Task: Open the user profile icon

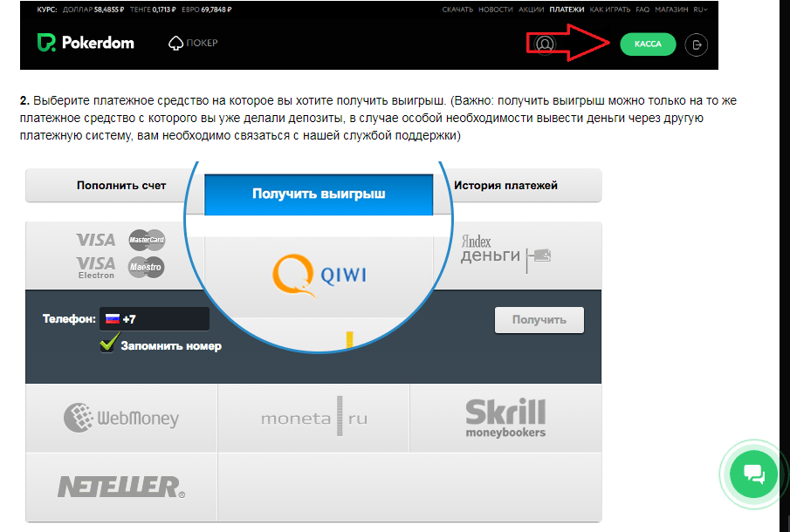Action: coord(545,44)
